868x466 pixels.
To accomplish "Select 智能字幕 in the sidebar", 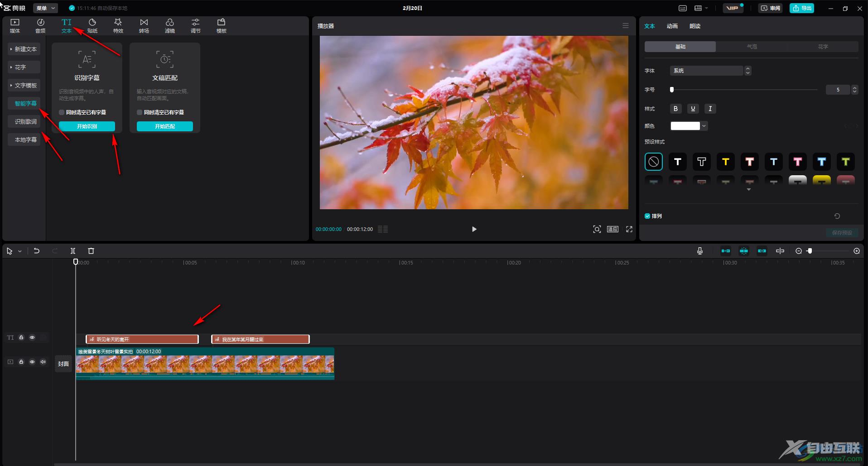I will point(24,103).
